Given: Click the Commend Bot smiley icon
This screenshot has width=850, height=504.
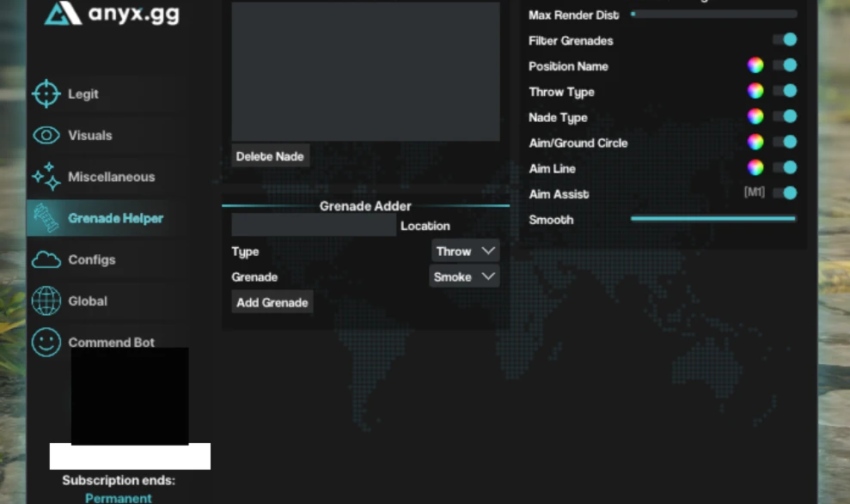Looking at the screenshot, I should [x=46, y=342].
